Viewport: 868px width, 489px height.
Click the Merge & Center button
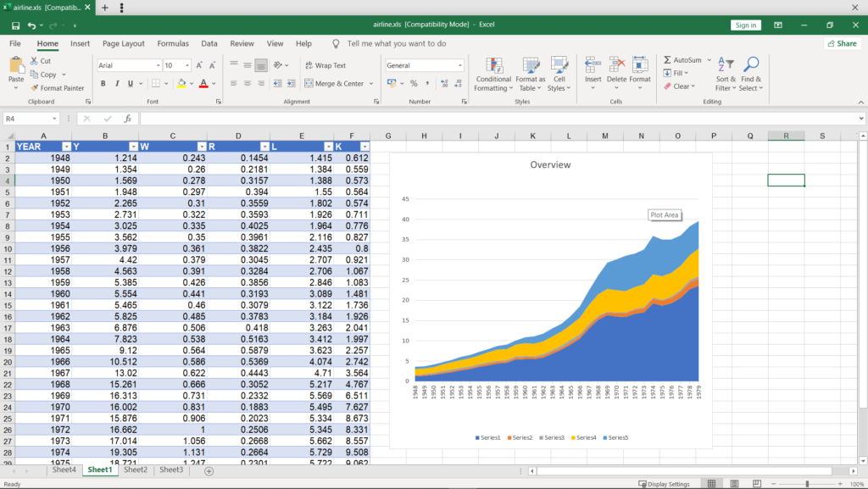click(333, 84)
